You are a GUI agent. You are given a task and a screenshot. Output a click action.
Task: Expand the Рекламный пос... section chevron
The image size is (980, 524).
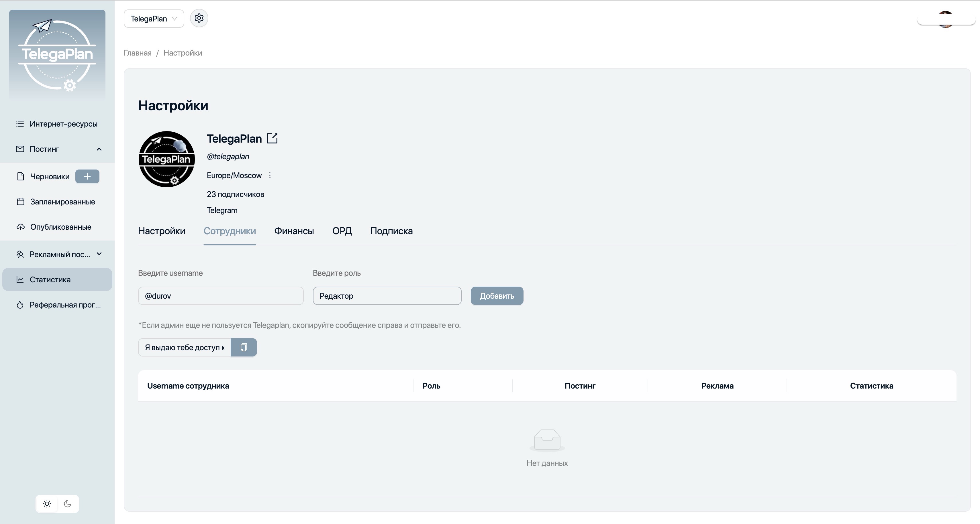99,254
